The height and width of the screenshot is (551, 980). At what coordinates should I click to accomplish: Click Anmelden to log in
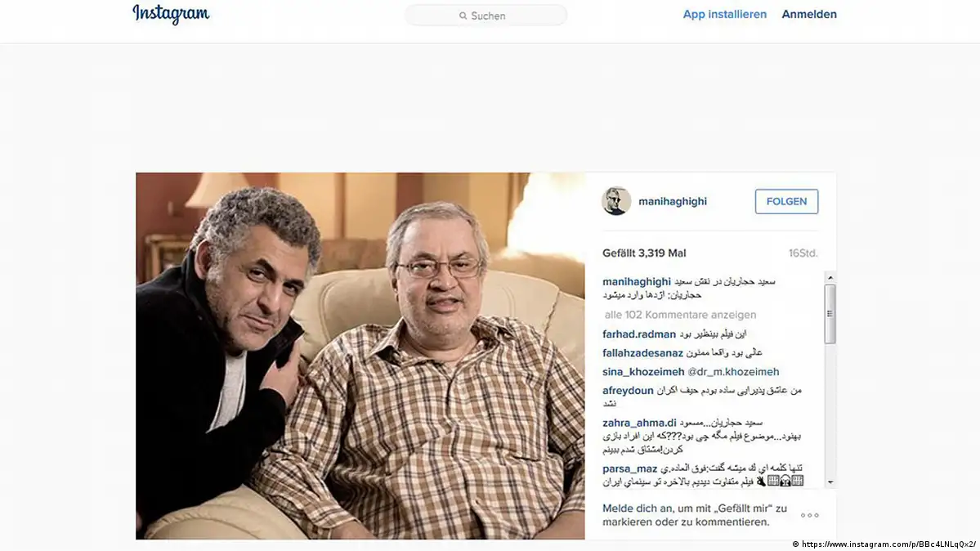(808, 15)
